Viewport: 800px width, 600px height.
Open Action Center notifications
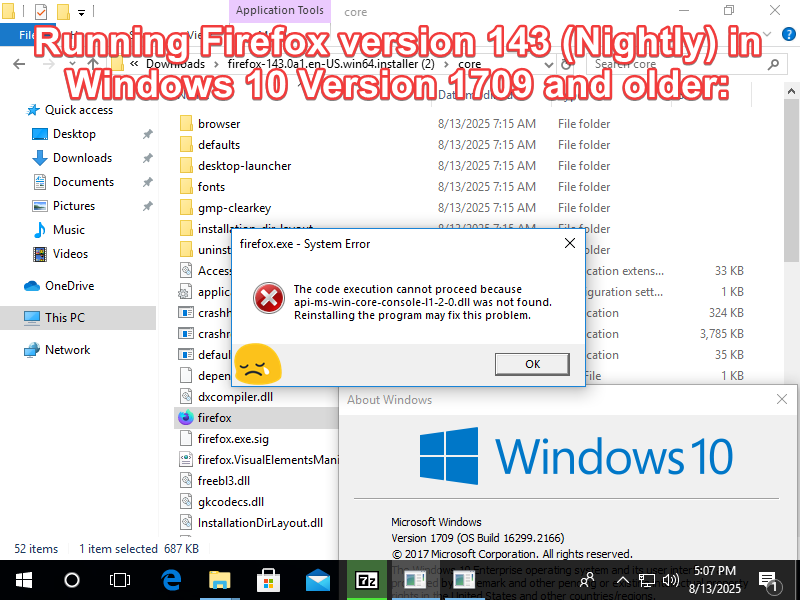[768, 581]
